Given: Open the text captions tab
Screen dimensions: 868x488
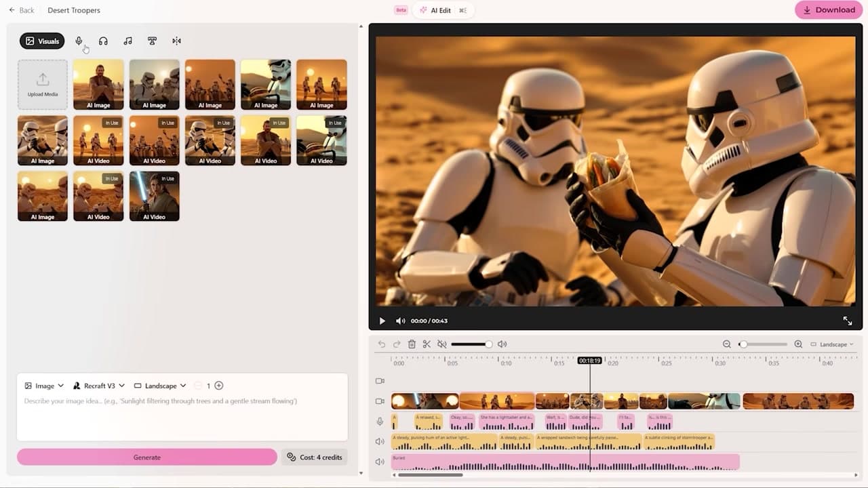Looking at the screenshot, I should point(152,41).
